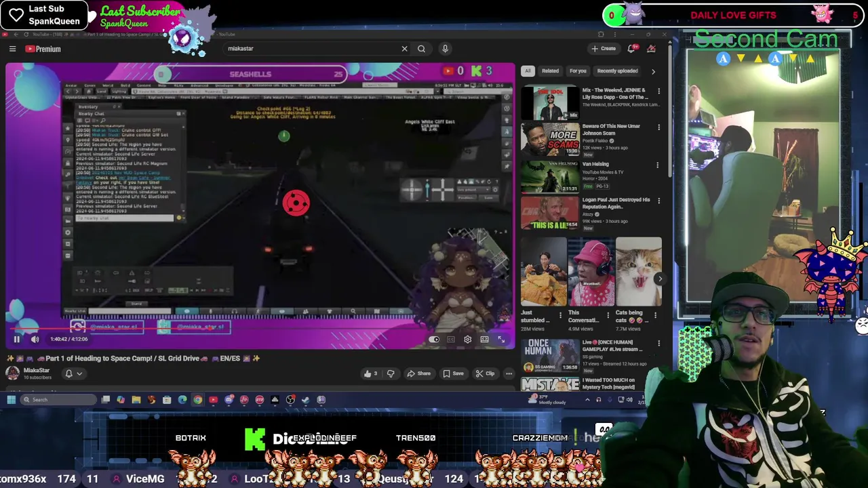Screen dimensions: 868x488
Task: Mute the video with speaker icon
Action: tap(35, 339)
